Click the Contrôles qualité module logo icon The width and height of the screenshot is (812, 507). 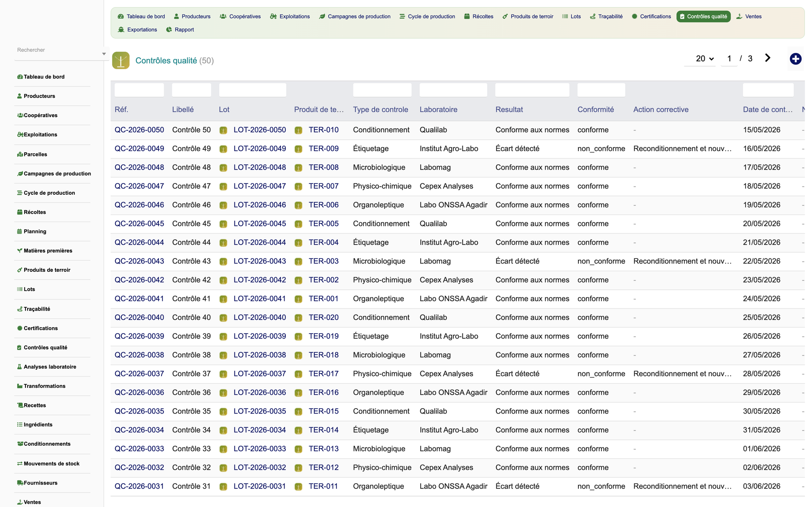pyautogui.click(x=121, y=60)
